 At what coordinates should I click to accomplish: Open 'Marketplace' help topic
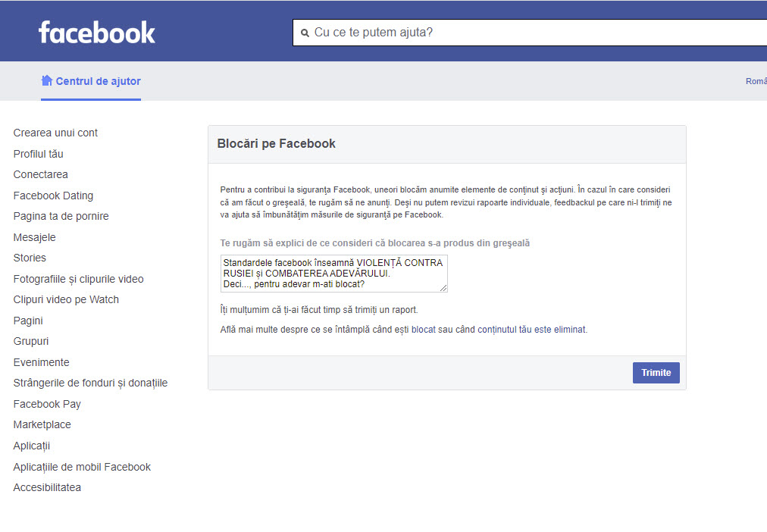[x=42, y=424]
